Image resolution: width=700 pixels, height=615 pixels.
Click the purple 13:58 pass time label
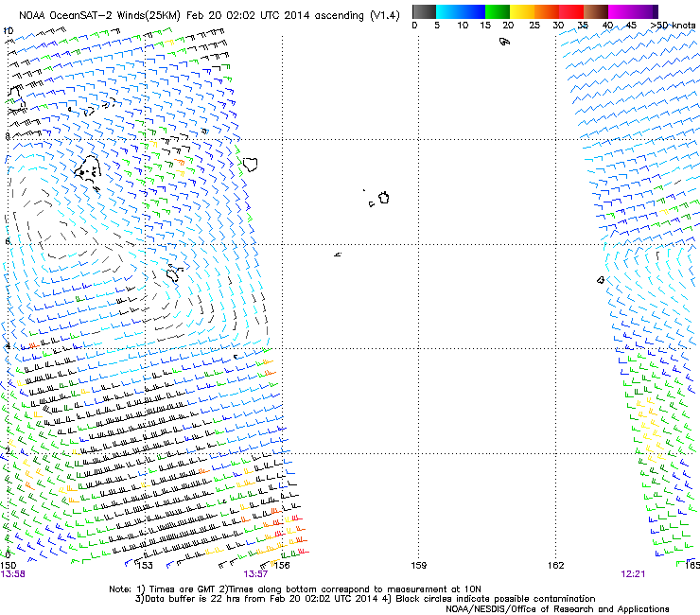pos(13,574)
